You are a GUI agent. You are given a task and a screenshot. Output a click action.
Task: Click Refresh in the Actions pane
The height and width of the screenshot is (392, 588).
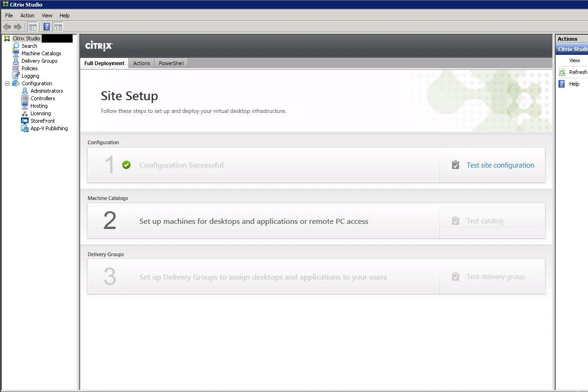coord(578,72)
